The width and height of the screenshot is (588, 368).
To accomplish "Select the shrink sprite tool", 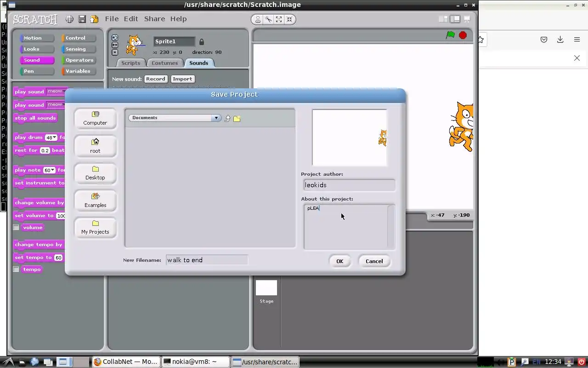I will [289, 19].
